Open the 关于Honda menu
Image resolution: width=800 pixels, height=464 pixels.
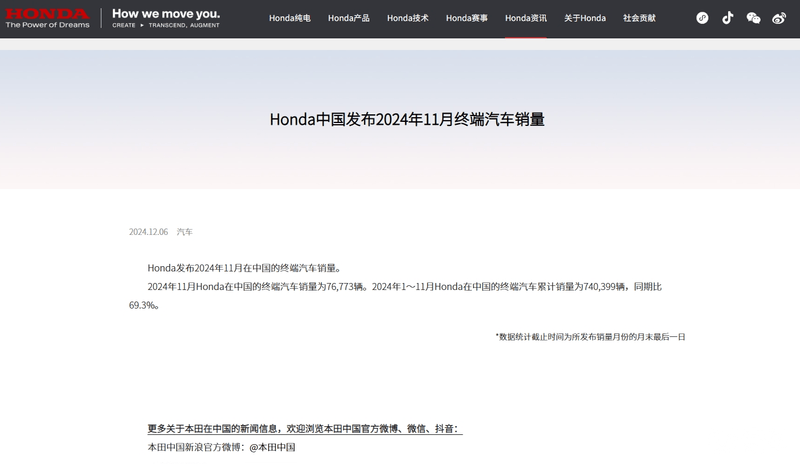[585, 18]
